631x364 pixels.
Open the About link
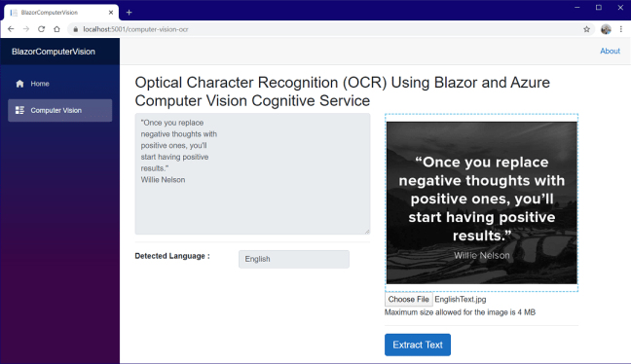coord(610,51)
